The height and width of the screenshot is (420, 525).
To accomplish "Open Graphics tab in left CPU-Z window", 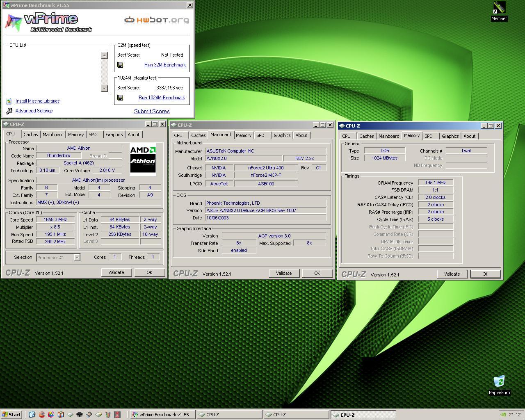I will 114,135.
